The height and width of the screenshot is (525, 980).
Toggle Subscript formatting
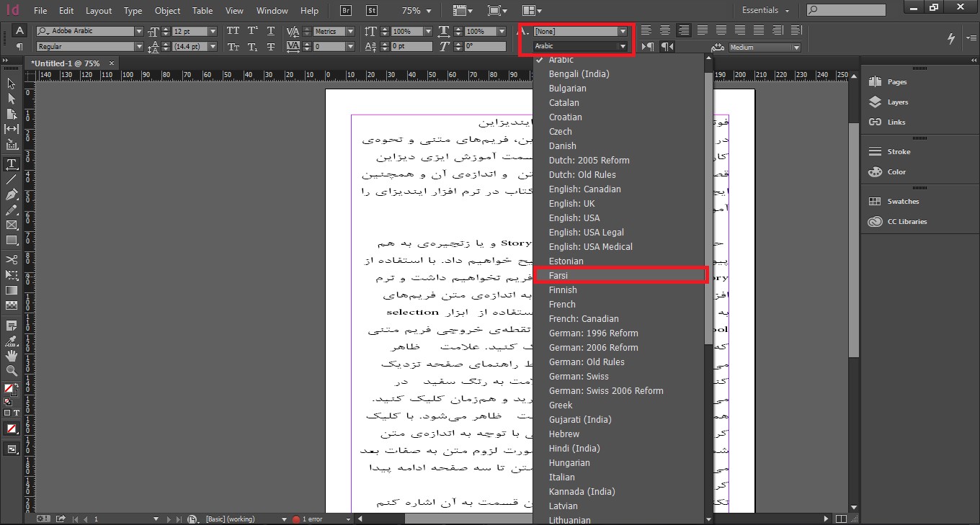coord(252,47)
